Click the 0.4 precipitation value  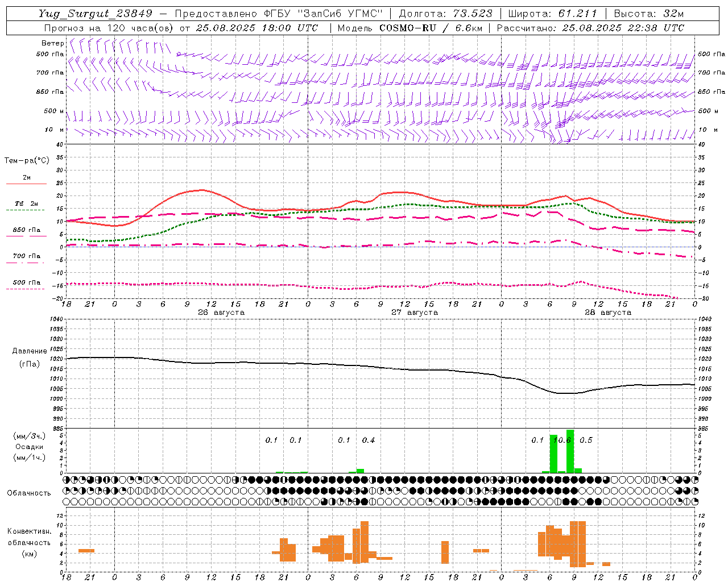[x=369, y=440]
